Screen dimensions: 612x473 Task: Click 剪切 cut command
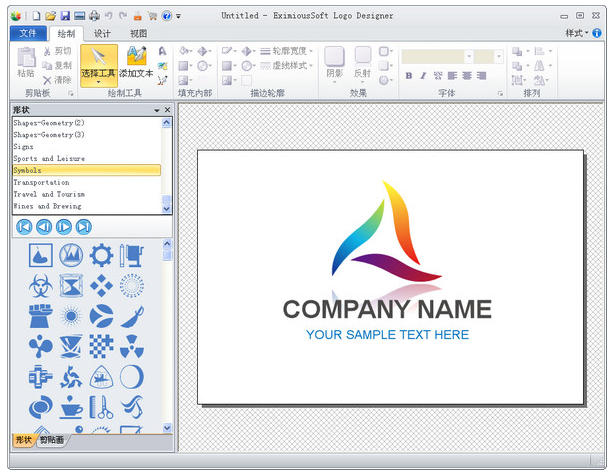[57, 51]
